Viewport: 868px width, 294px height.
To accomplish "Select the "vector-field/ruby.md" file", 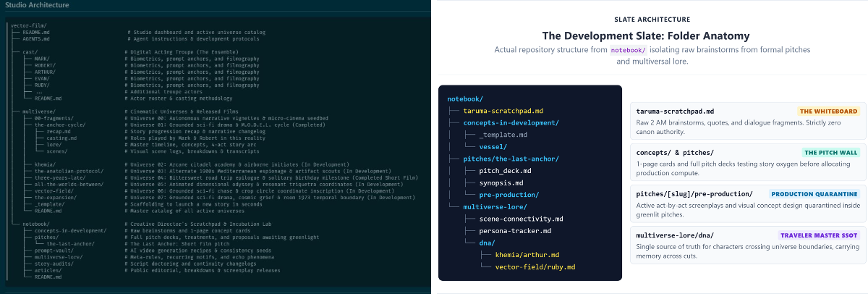I will tap(535, 266).
